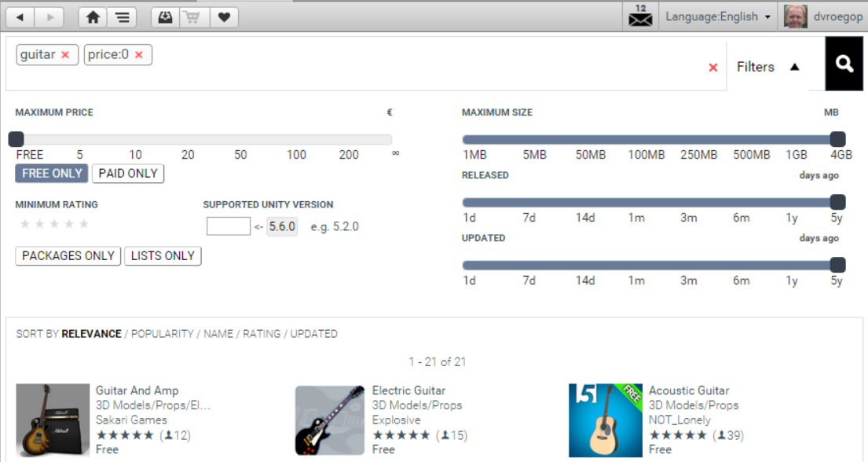The image size is (868, 462).
Task: Click the maximum price slider handle
Action: tap(16, 139)
